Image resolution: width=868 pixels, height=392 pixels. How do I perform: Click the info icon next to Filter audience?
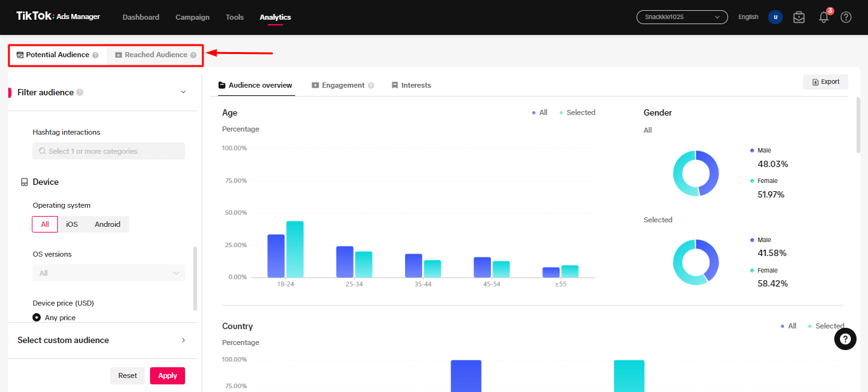coord(81,92)
